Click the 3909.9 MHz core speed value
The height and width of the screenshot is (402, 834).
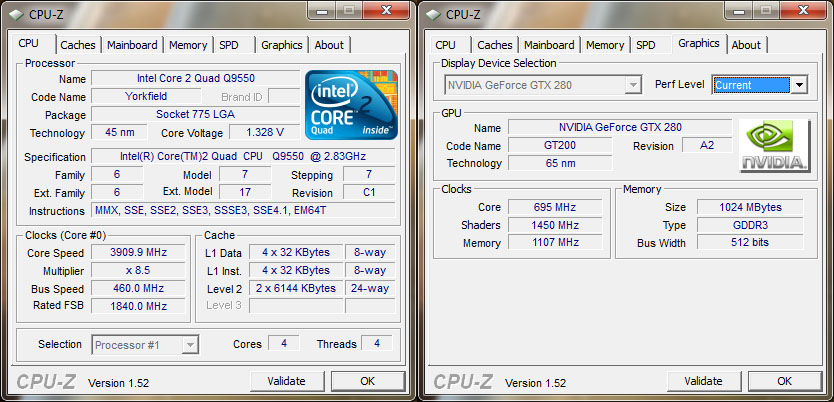pyautogui.click(x=138, y=253)
